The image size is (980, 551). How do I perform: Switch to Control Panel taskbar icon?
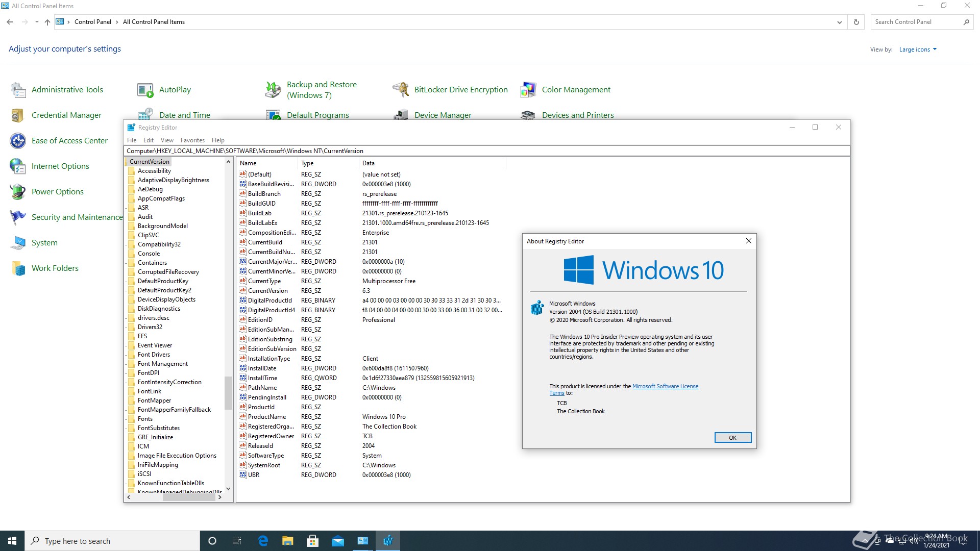pos(362,541)
